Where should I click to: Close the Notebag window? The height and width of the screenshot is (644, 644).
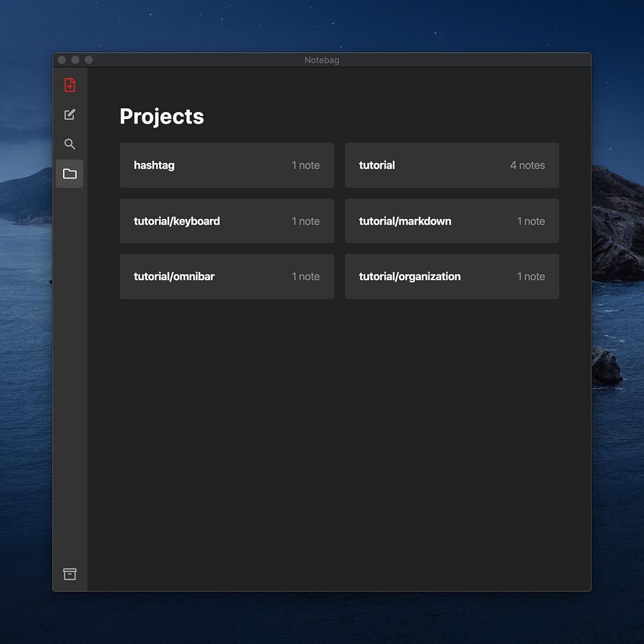(x=62, y=60)
